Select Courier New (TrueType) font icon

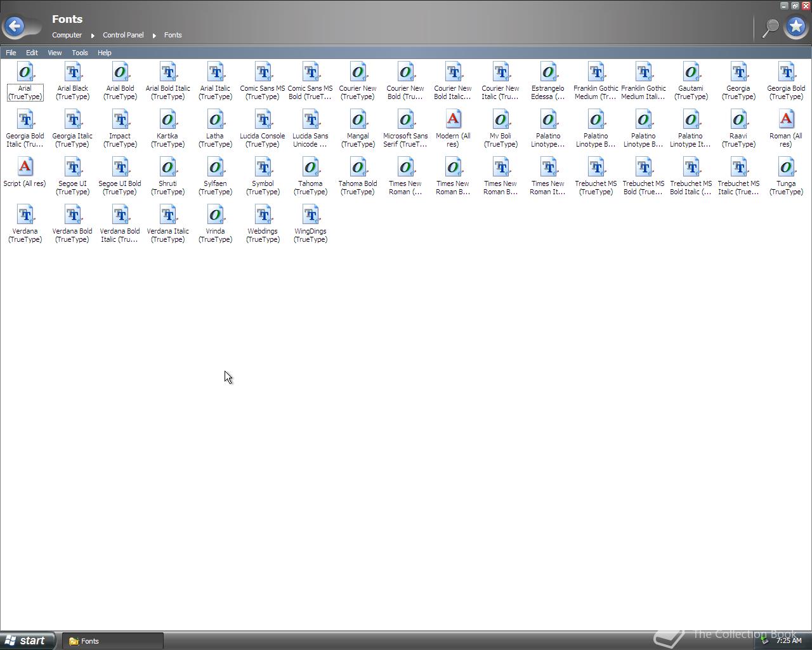pyautogui.click(x=358, y=72)
